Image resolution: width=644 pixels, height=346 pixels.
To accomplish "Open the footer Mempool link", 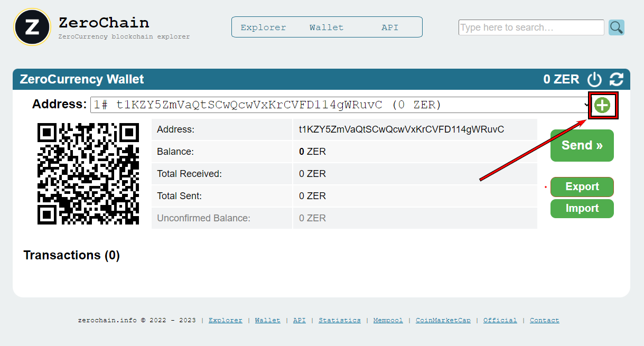I will (x=388, y=320).
